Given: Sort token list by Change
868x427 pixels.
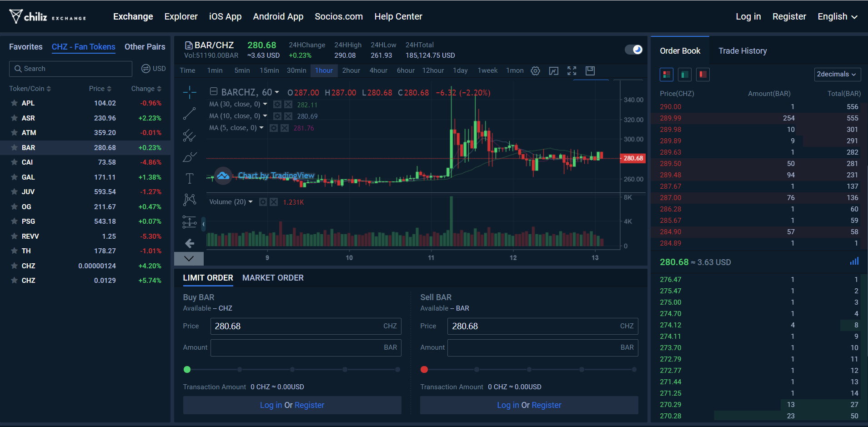Looking at the screenshot, I should coord(146,89).
